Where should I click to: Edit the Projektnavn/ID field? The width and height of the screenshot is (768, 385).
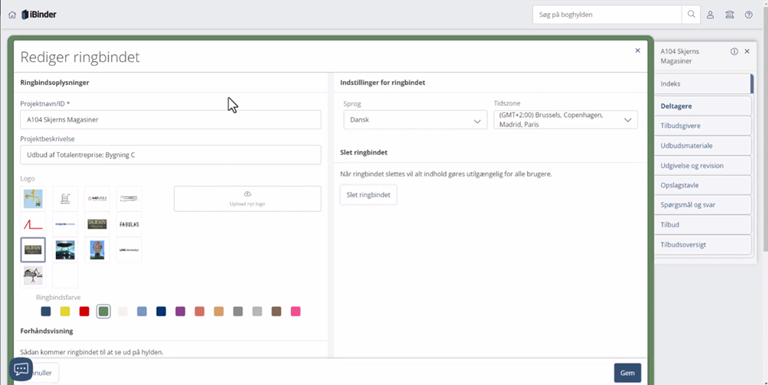[170, 120]
